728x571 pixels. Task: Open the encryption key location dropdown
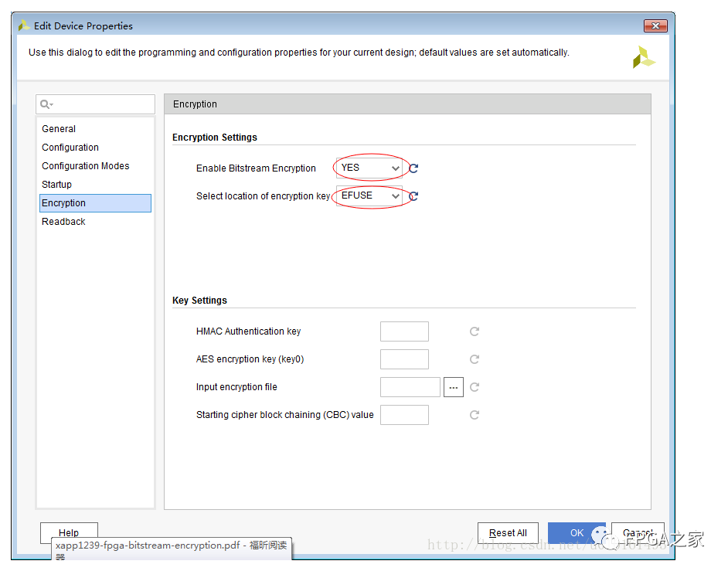coord(369,196)
